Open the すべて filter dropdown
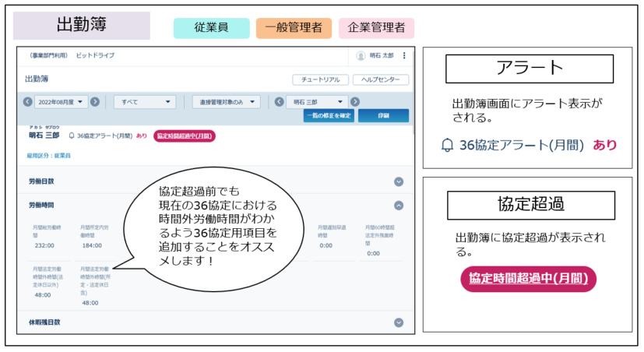644x352 pixels. pyautogui.click(x=145, y=102)
